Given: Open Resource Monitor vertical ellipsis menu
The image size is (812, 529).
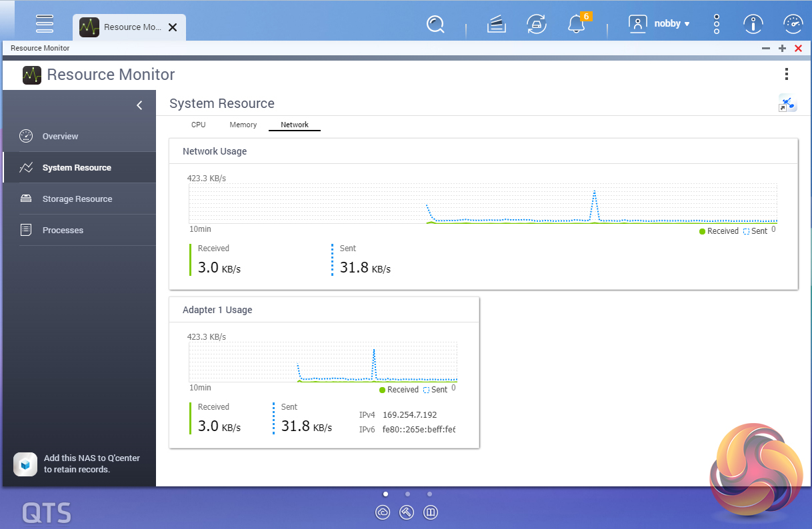Looking at the screenshot, I should [787, 74].
